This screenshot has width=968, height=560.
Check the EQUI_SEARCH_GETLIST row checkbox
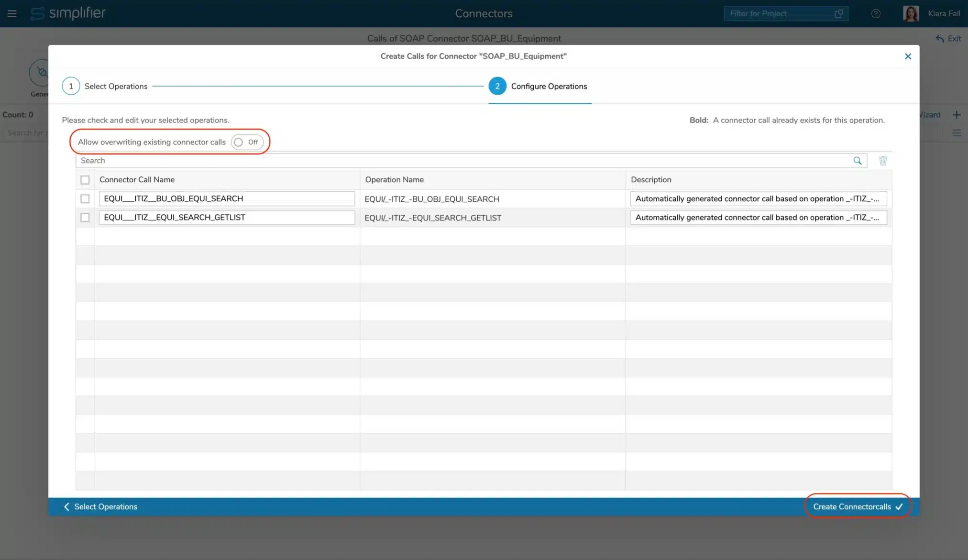tap(85, 218)
